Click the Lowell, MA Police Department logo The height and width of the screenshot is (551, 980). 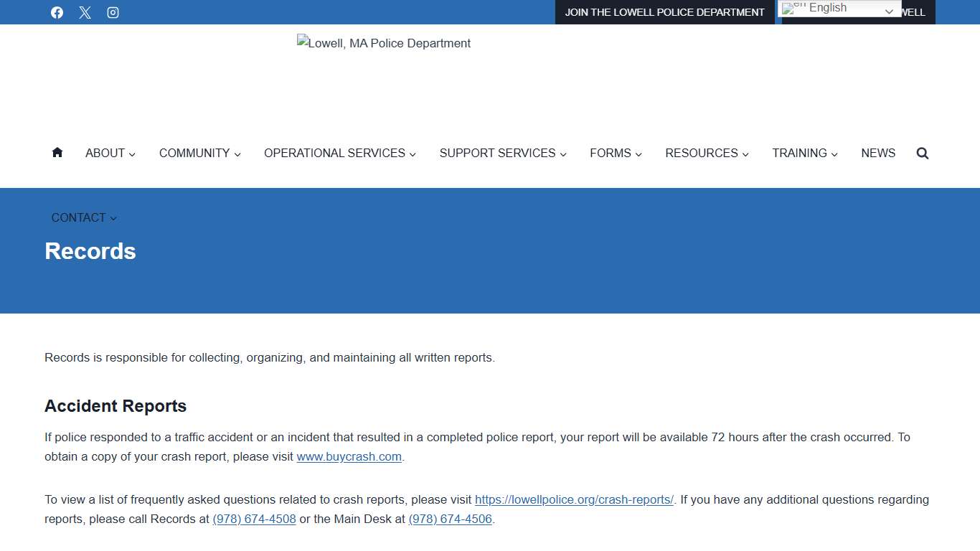384,43
